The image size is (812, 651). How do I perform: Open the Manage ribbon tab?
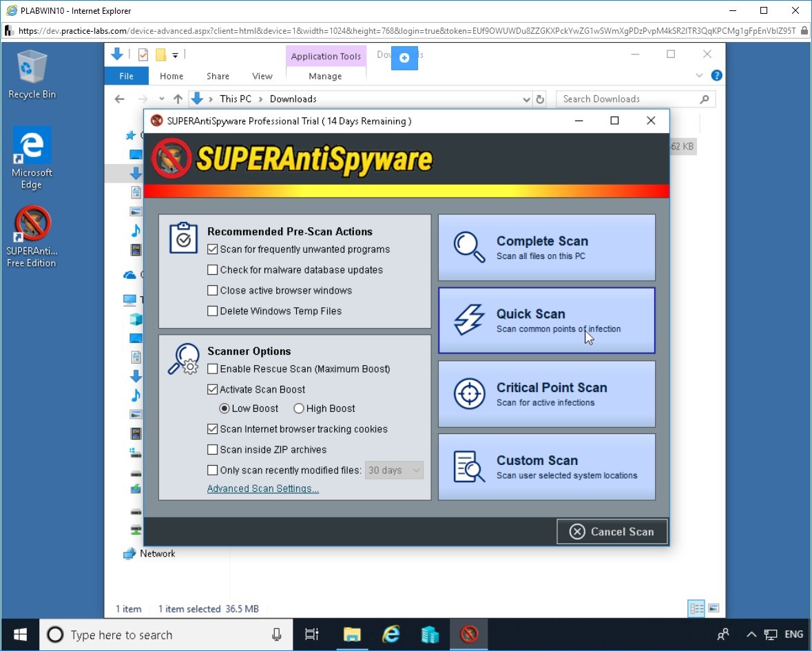pyautogui.click(x=325, y=76)
